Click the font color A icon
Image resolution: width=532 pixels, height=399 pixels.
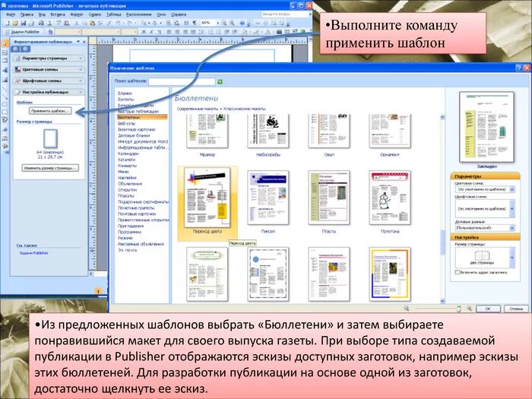coord(268,32)
